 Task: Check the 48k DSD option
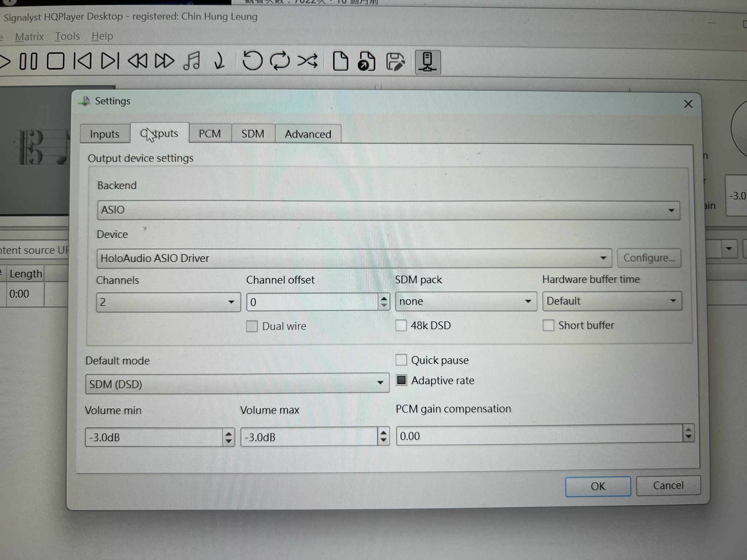pyautogui.click(x=401, y=325)
